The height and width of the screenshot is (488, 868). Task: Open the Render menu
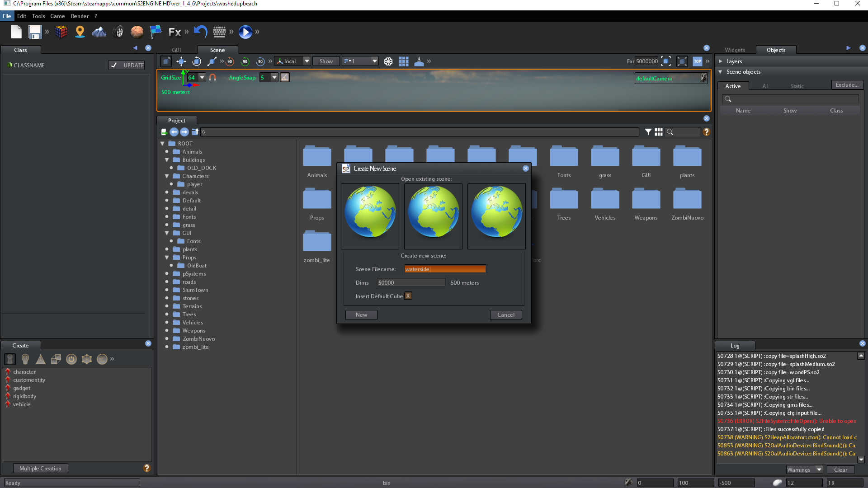80,16
